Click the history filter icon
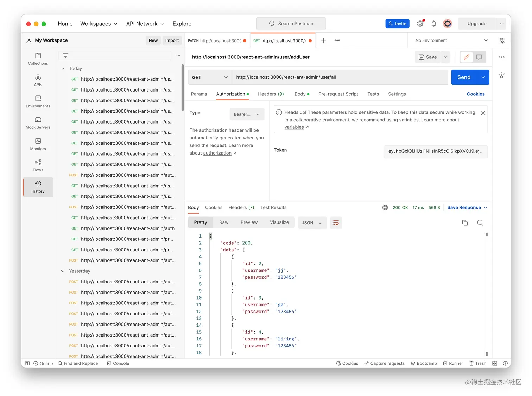 [65, 56]
